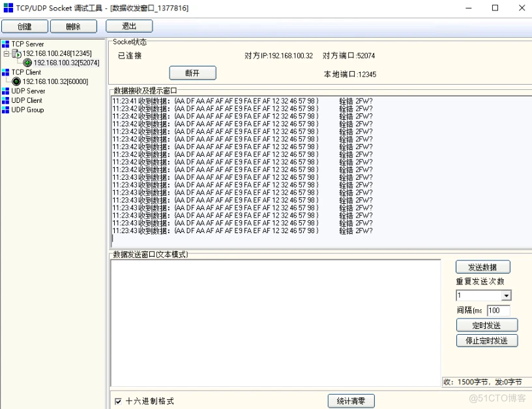Select the TCP Client icon in sidebar

(6, 72)
